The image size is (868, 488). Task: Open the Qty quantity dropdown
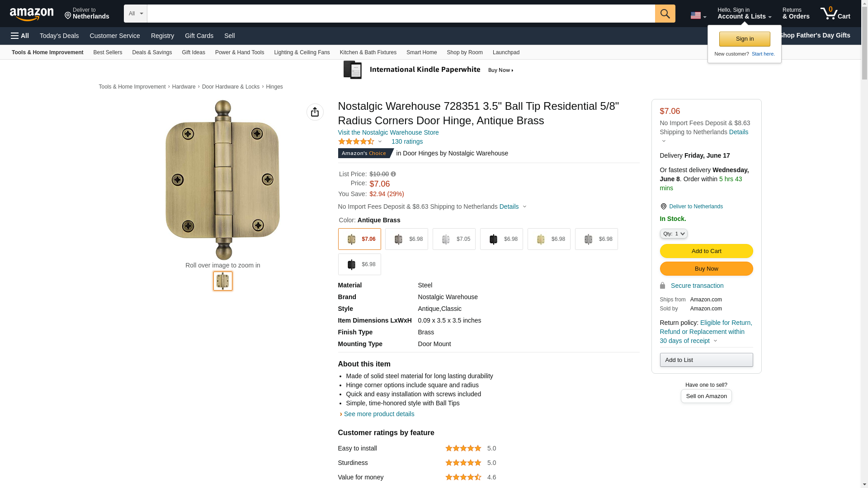[674, 234]
